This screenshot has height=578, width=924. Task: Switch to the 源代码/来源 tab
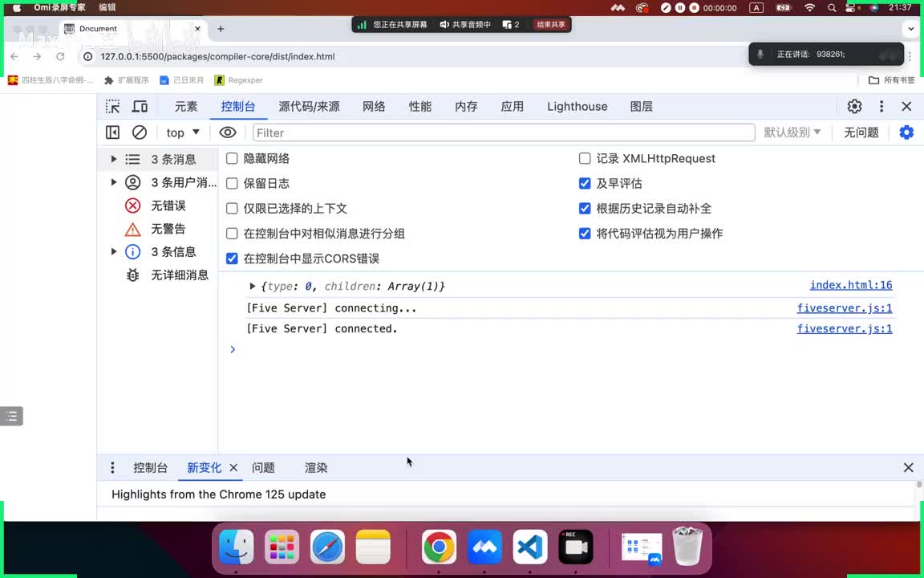[x=309, y=107]
